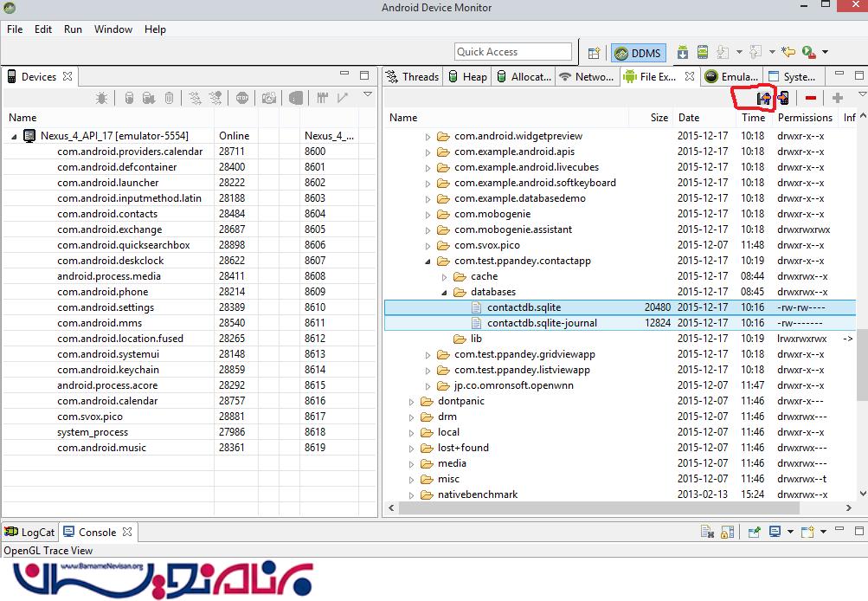Click the stop process icon

coord(241,99)
